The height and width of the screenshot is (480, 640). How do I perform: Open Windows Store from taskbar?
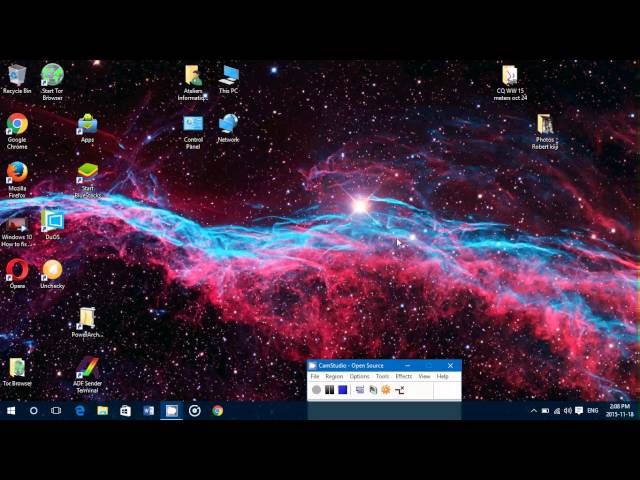coord(125,411)
